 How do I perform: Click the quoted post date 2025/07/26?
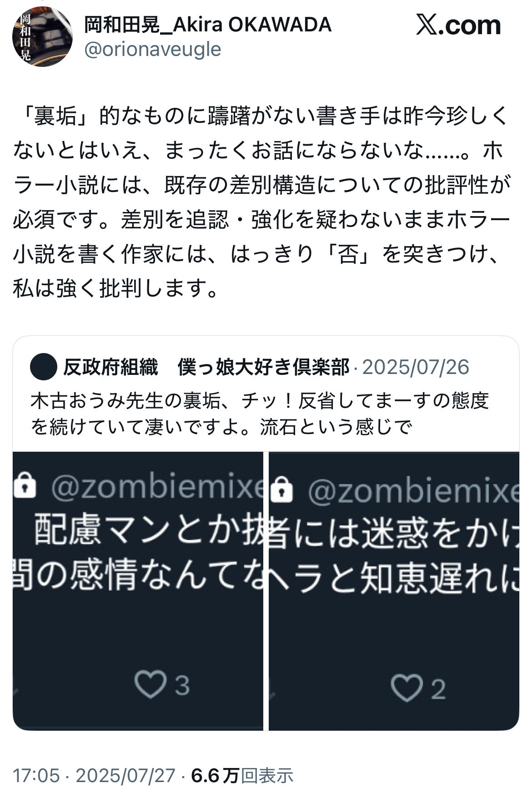click(x=416, y=367)
